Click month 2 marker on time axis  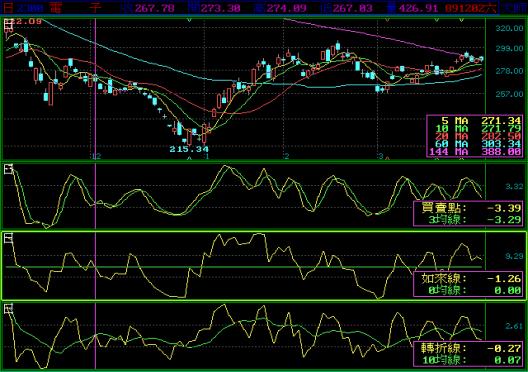pyautogui.click(x=287, y=156)
